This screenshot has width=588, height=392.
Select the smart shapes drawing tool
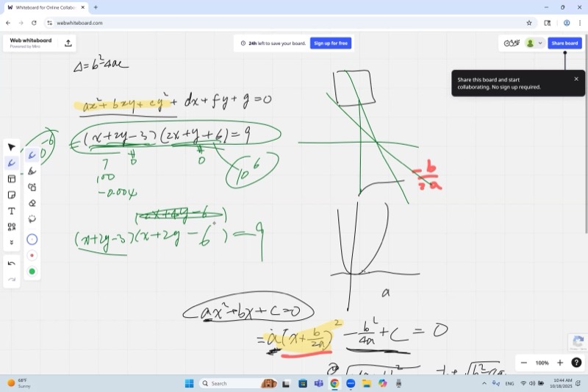(x=32, y=188)
